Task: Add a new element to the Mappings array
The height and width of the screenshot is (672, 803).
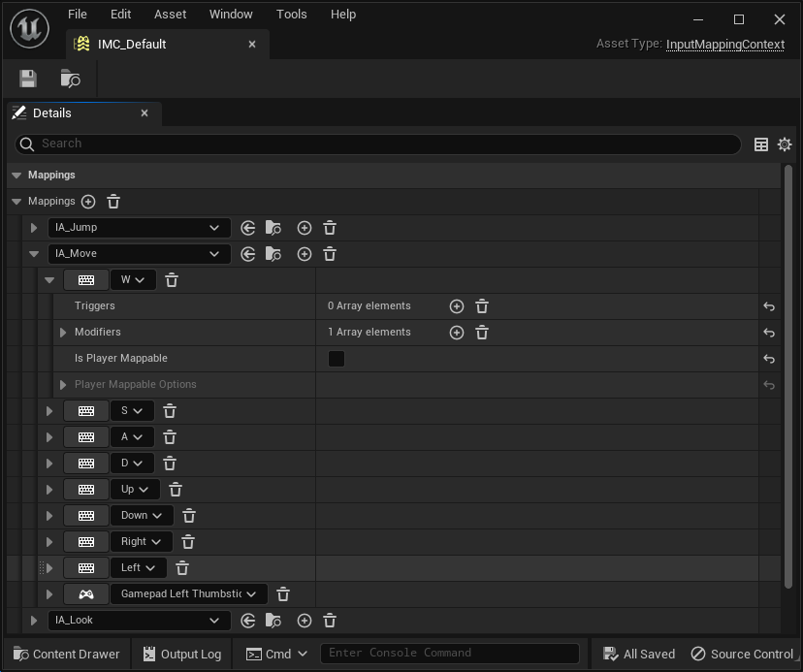Action: (x=88, y=201)
